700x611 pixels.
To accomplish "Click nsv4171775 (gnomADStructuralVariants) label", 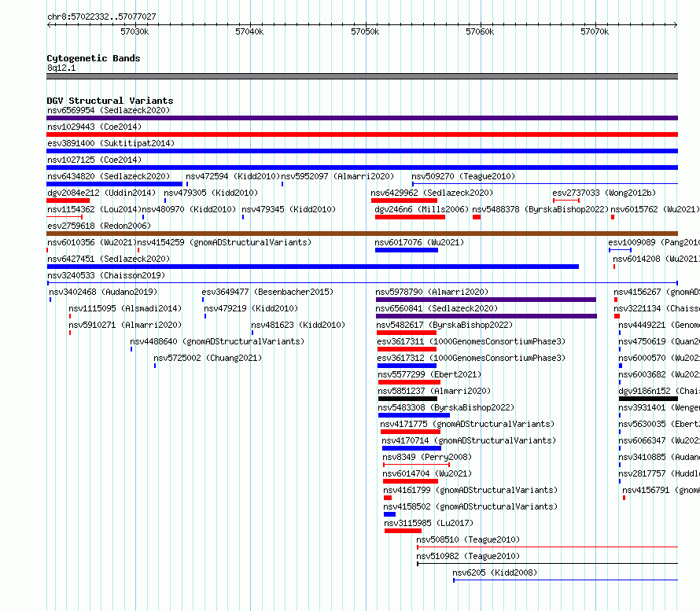I will coord(467,424).
